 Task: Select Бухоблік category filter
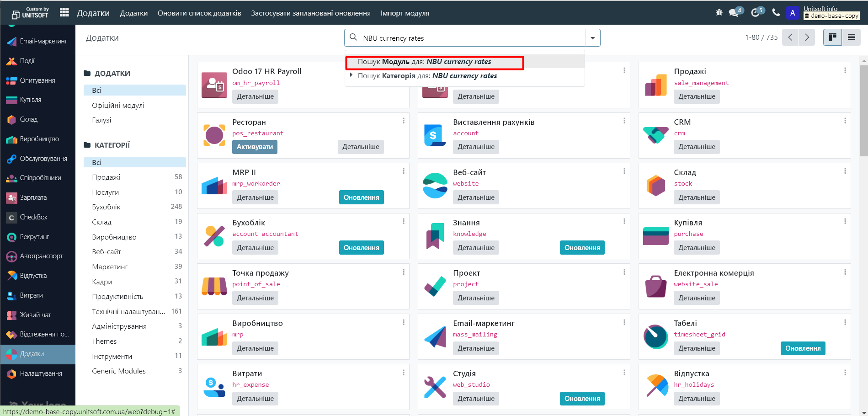(x=106, y=207)
